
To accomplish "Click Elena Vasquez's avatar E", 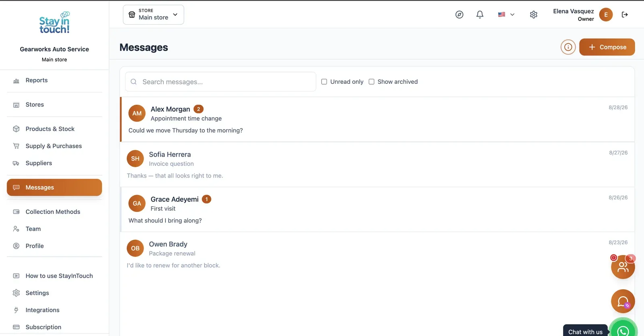I will pyautogui.click(x=606, y=15).
